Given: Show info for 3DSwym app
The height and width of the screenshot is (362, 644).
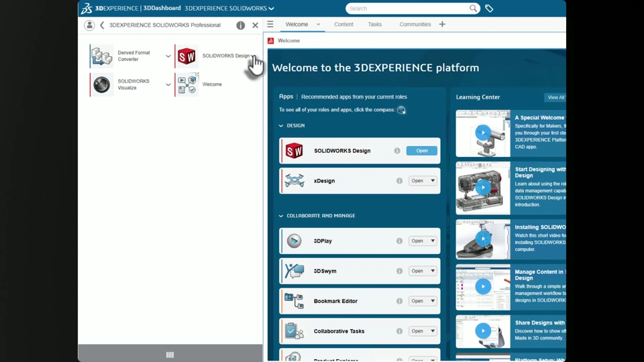Looking at the screenshot, I should (x=399, y=271).
